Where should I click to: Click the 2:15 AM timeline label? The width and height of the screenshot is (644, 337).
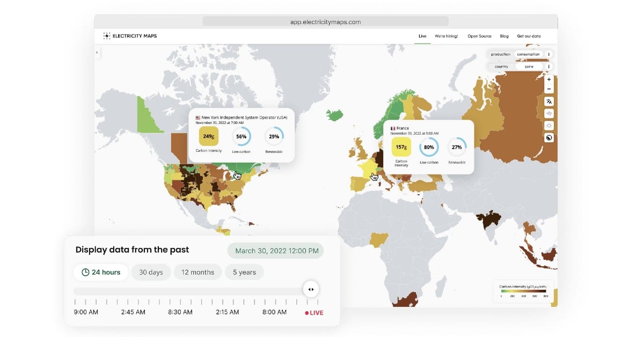click(228, 312)
